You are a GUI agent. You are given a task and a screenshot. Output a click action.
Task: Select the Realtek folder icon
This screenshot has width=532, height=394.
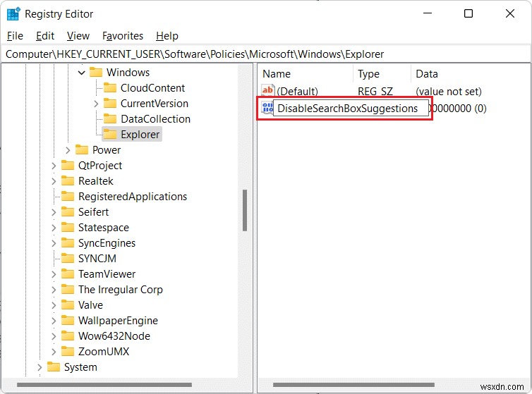pyautogui.click(x=68, y=180)
